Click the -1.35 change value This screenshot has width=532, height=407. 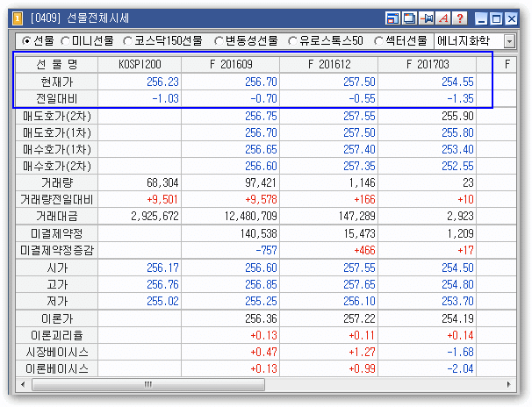point(460,98)
